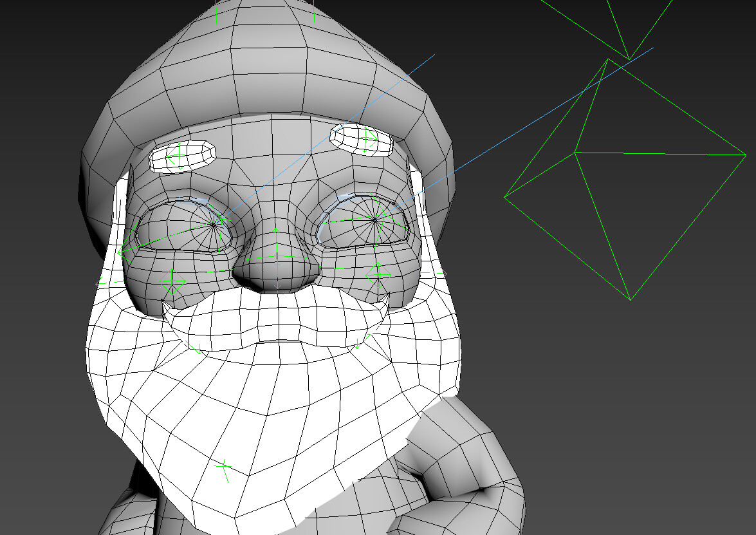Click the right eye pupil center
This screenshot has height=535, width=756.
pyautogui.click(x=374, y=220)
